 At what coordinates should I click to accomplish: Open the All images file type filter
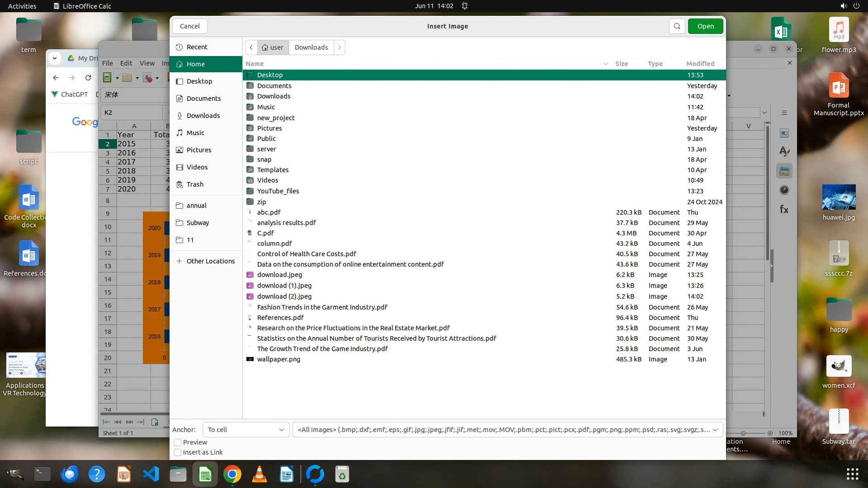(x=507, y=430)
